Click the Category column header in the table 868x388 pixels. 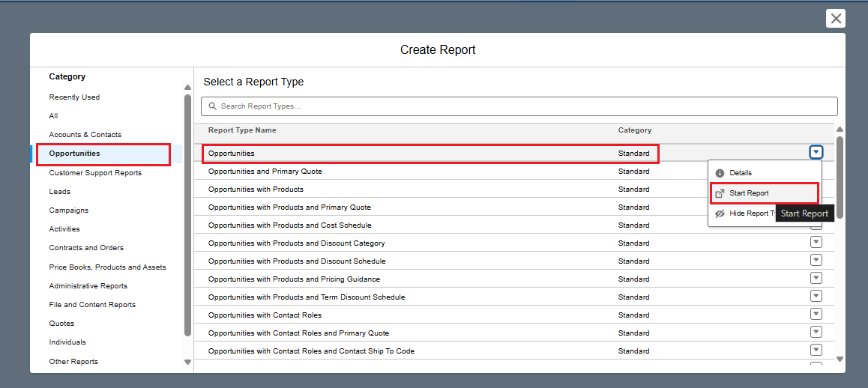coord(634,130)
